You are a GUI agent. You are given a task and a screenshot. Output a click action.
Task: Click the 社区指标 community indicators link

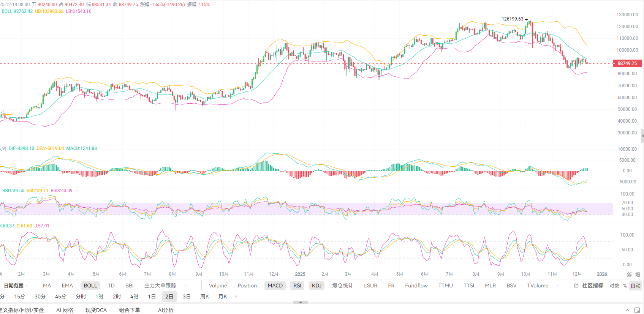pos(592,286)
